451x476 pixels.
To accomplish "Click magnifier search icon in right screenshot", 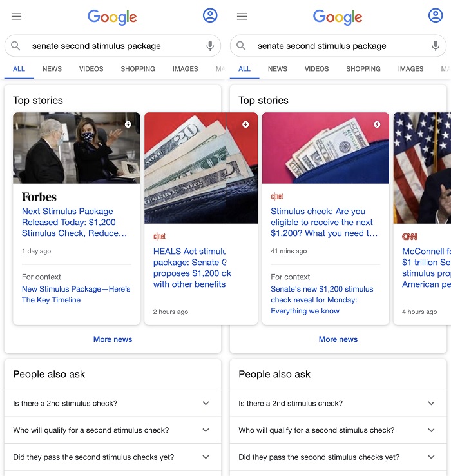I will pyautogui.click(x=242, y=46).
